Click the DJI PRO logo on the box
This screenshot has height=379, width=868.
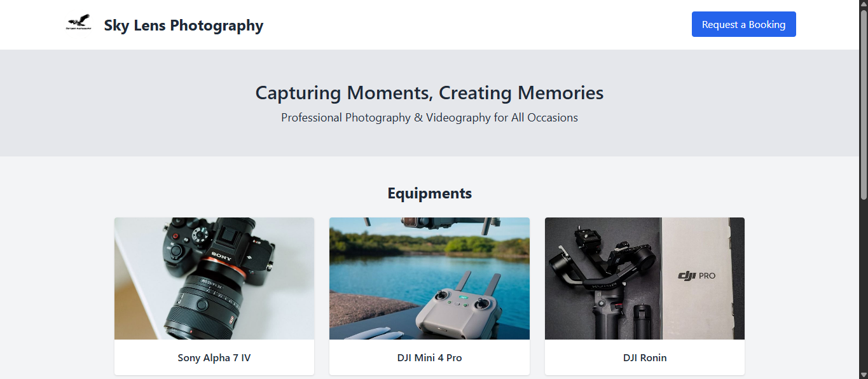click(x=697, y=275)
